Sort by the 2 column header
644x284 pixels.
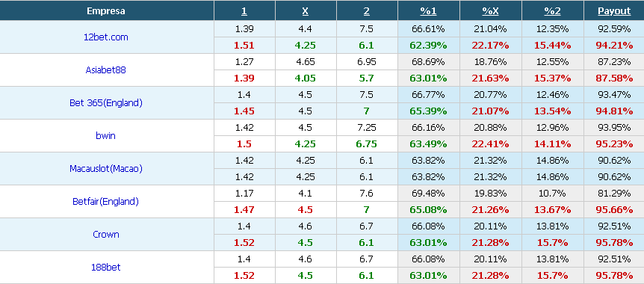point(366,11)
